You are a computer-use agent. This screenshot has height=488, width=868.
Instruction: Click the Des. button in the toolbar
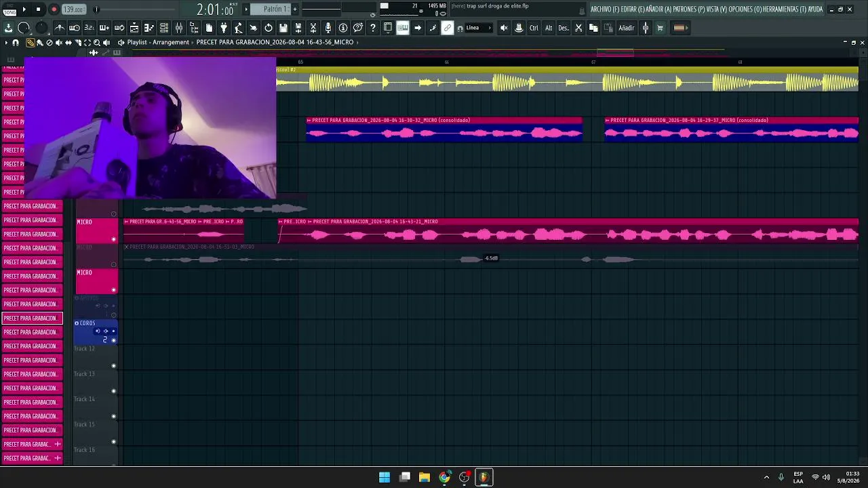[564, 28]
